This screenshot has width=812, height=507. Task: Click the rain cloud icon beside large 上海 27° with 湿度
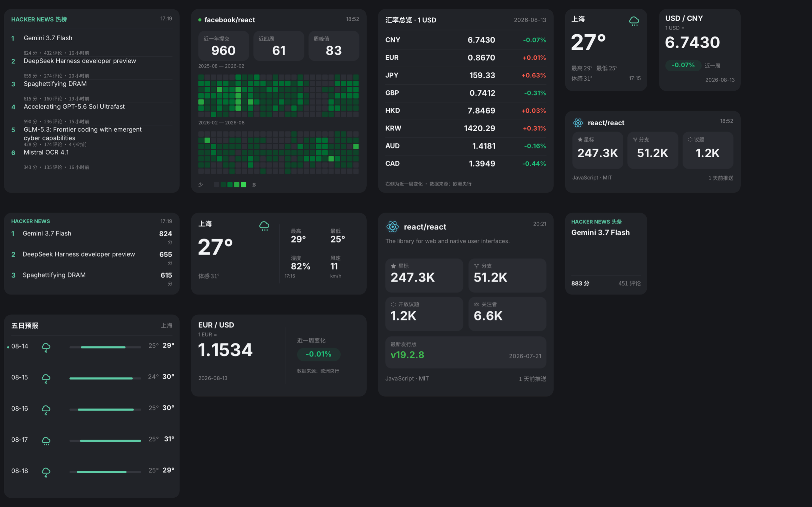[264, 226]
